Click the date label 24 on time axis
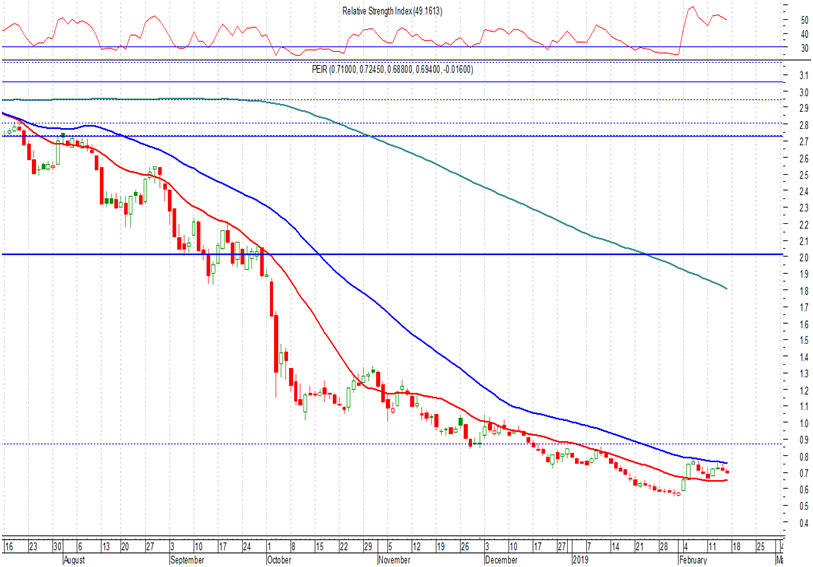Screen dimensions: 813x567 [247, 547]
